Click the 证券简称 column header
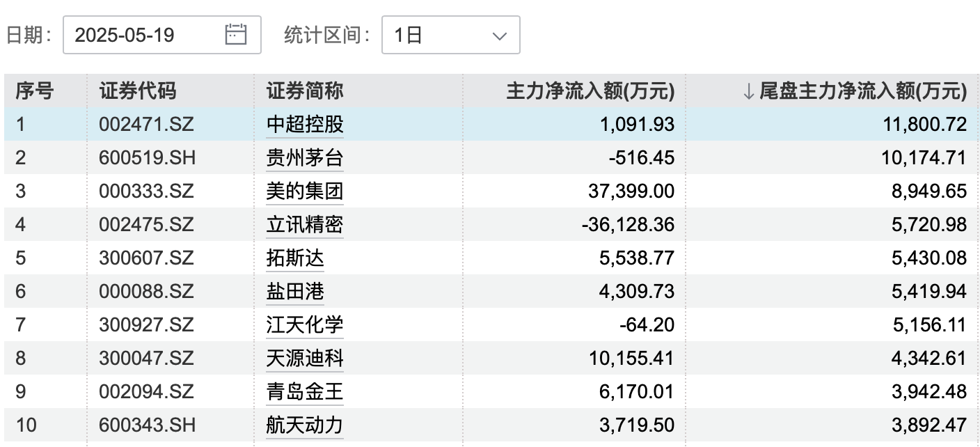 pyautogui.click(x=305, y=91)
